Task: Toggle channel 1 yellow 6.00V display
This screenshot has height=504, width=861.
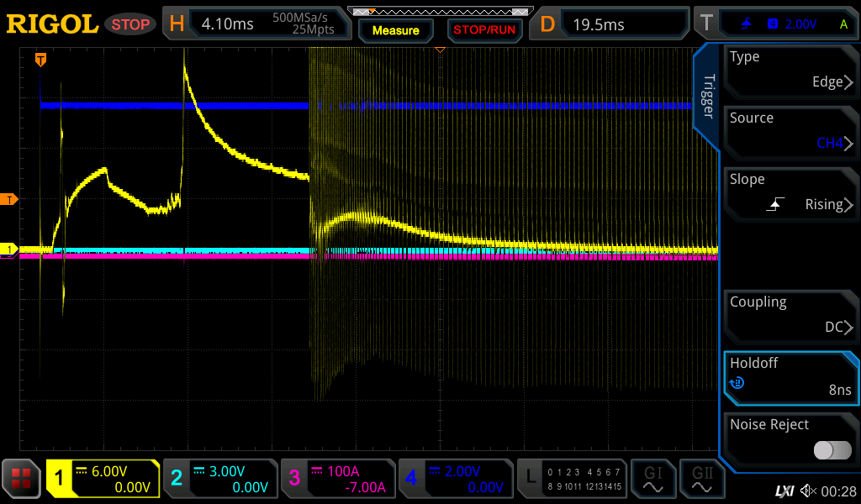Action: pyautogui.click(x=103, y=479)
